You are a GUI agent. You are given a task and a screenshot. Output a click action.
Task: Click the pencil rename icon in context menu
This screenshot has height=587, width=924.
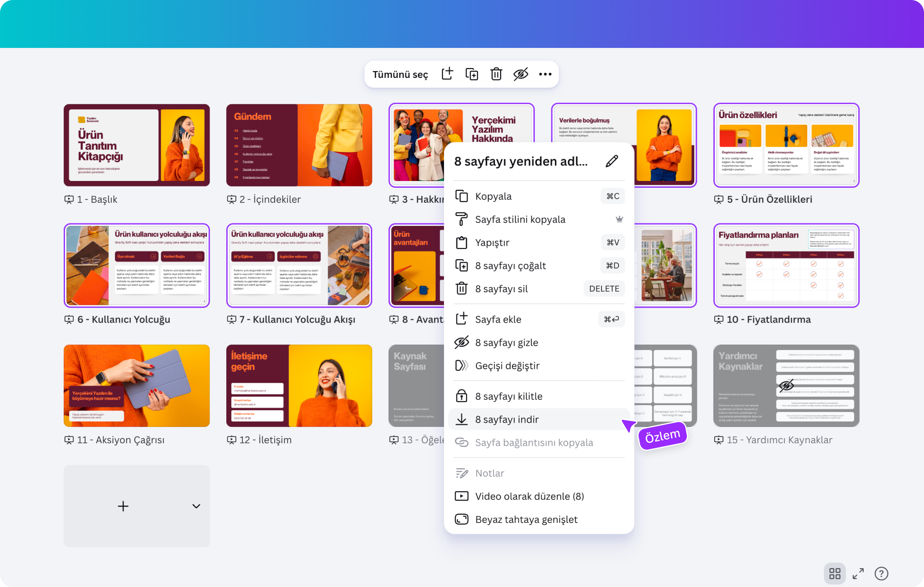612,161
